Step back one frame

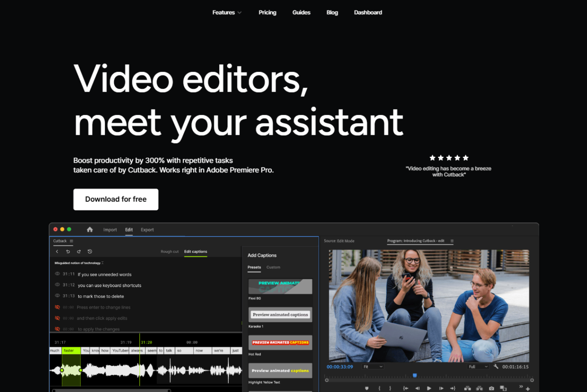417,388
